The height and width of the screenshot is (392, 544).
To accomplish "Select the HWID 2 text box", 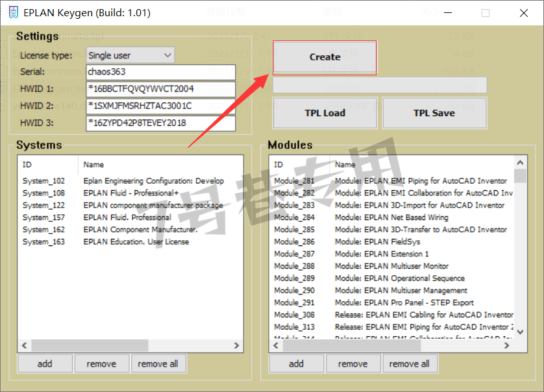I will [160, 106].
